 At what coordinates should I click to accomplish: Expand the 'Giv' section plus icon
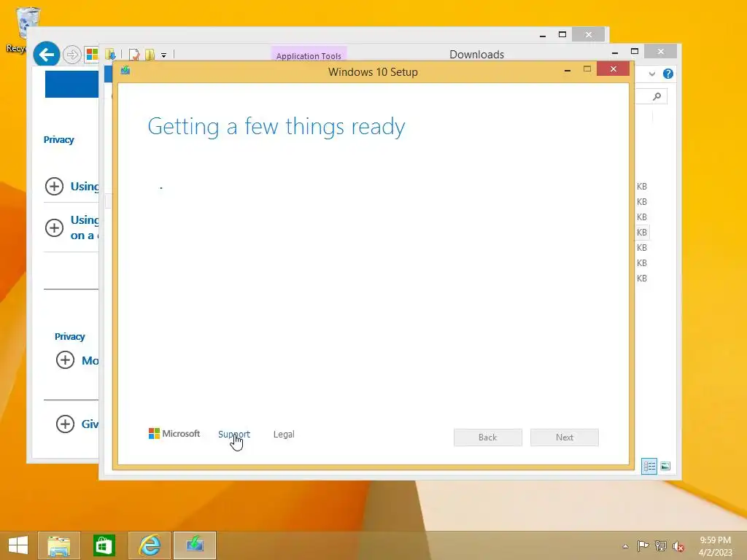point(65,424)
